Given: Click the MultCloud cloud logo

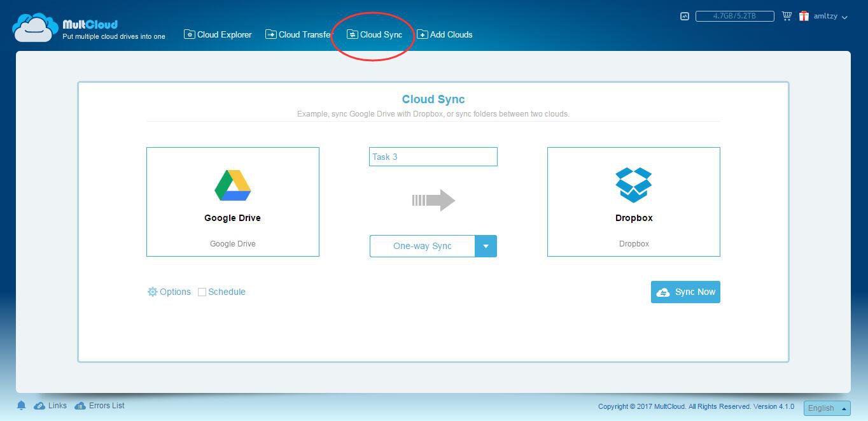Looking at the screenshot, I should coord(36,28).
